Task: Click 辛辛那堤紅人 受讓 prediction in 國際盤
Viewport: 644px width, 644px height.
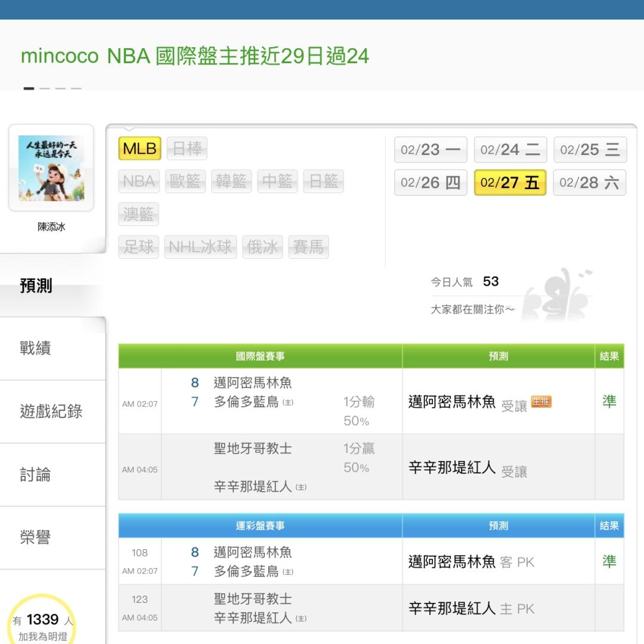Action: click(x=467, y=469)
